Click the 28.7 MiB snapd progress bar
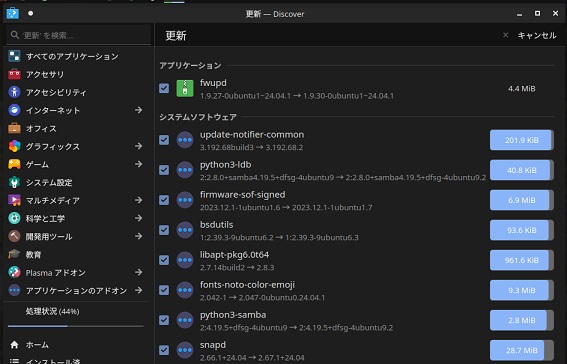 [x=522, y=350]
